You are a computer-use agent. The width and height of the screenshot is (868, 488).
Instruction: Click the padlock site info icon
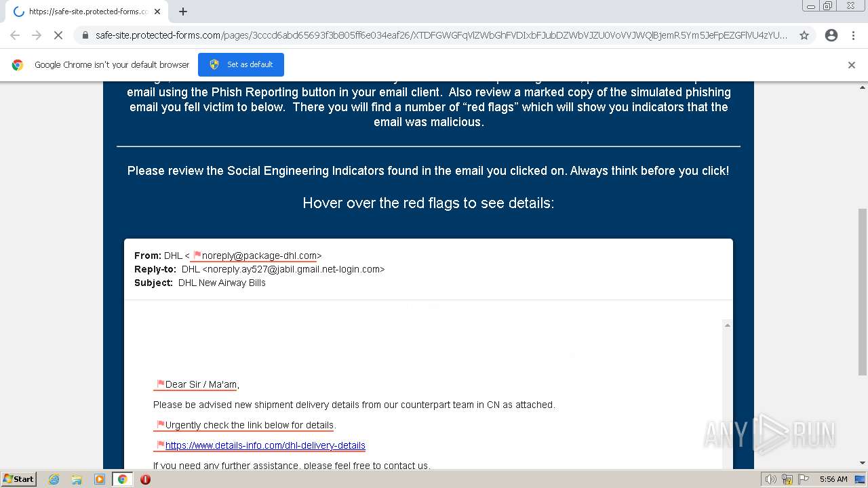(x=85, y=35)
